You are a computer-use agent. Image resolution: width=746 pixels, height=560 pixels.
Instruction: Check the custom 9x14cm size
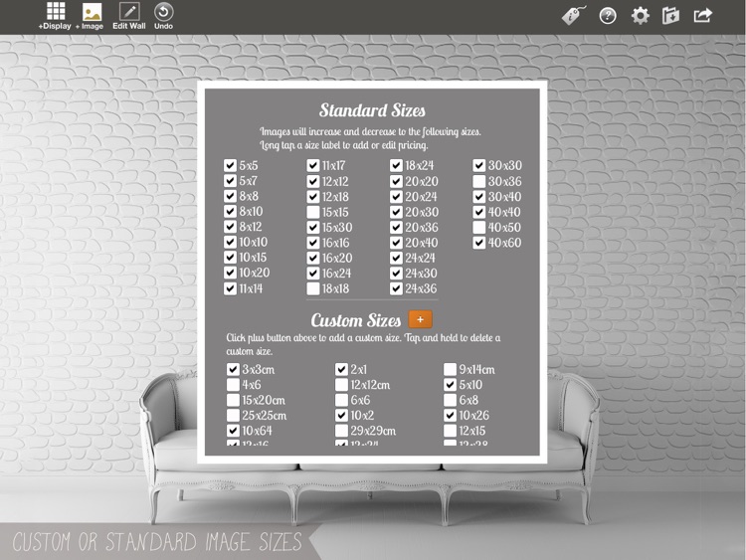tap(450, 369)
